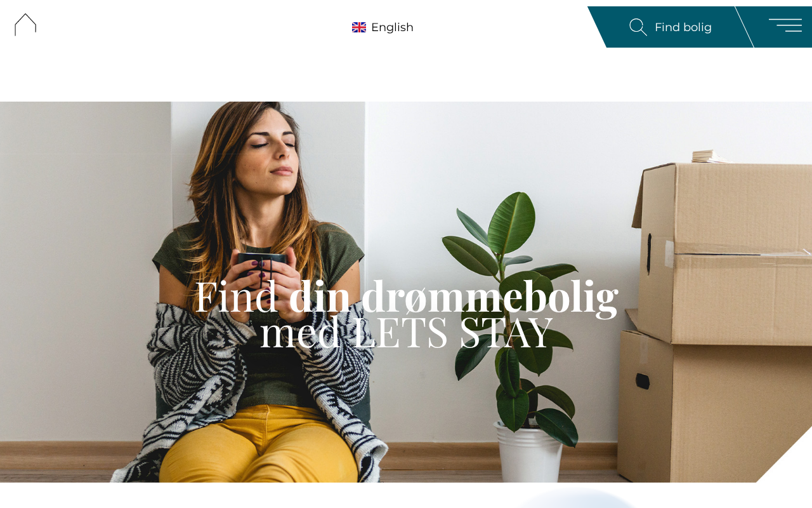Expand the main navigation menu panel

point(785,25)
